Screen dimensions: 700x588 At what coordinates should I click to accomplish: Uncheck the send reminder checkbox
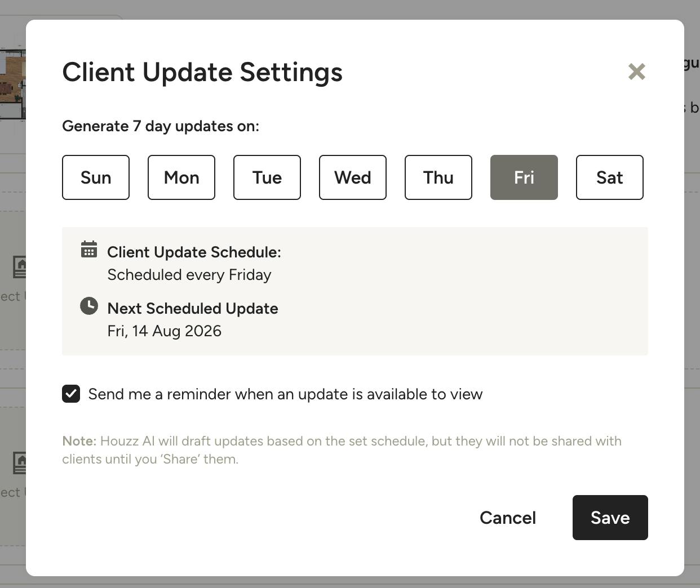pos(71,394)
